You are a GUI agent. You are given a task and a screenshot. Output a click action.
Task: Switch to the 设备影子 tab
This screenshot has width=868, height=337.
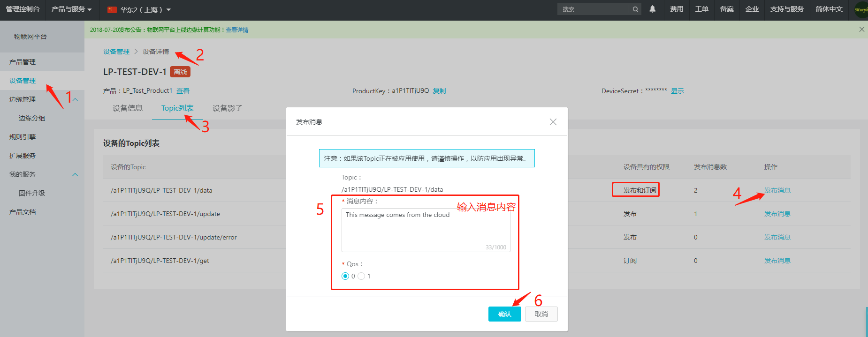[227, 108]
